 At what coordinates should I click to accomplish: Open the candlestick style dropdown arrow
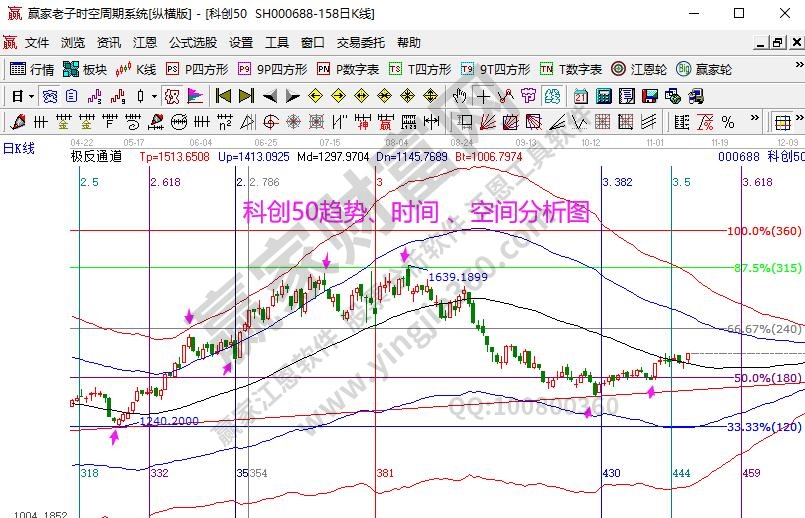153,96
